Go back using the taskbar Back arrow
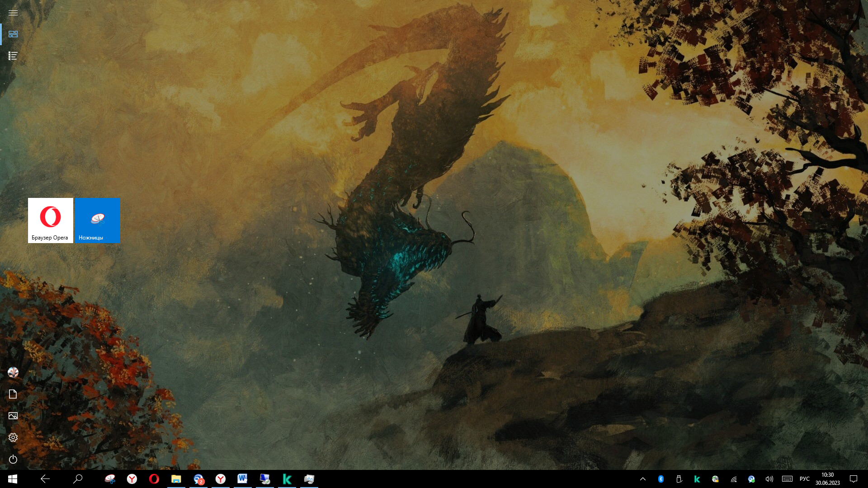The image size is (868, 488). pyautogui.click(x=45, y=479)
